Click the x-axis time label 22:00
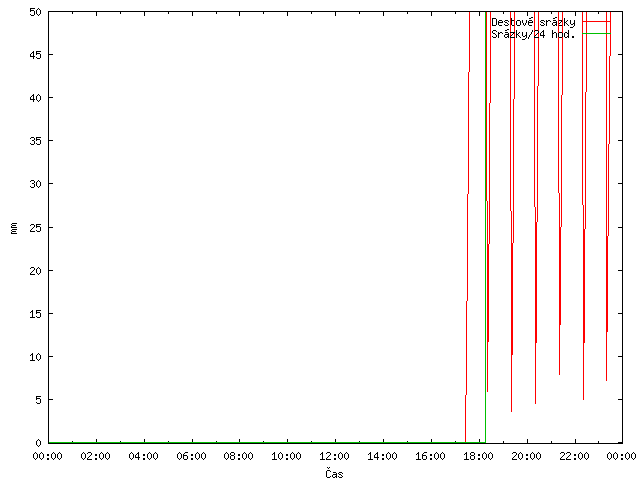The height and width of the screenshot is (480, 640). pyautogui.click(x=574, y=456)
